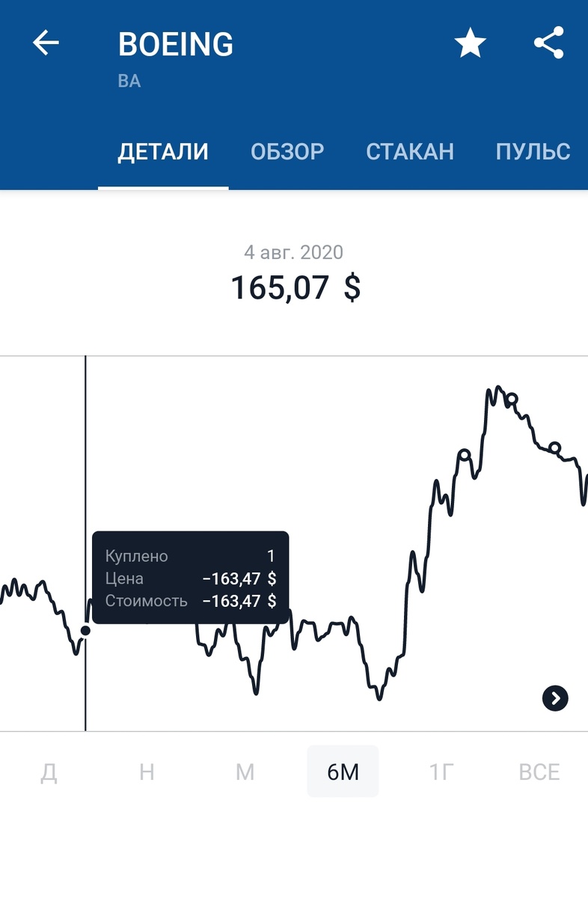Choose the Н week chart period
This screenshot has height=898, width=588.
(x=147, y=772)
